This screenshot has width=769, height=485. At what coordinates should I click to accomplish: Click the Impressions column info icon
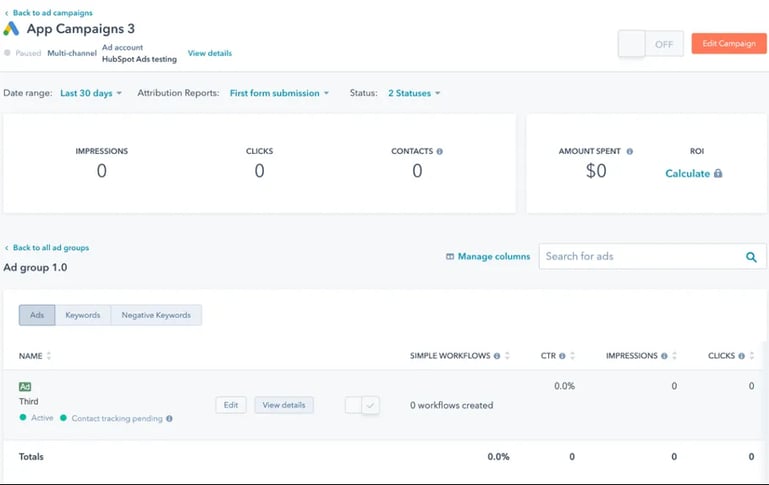pos(664,356)
